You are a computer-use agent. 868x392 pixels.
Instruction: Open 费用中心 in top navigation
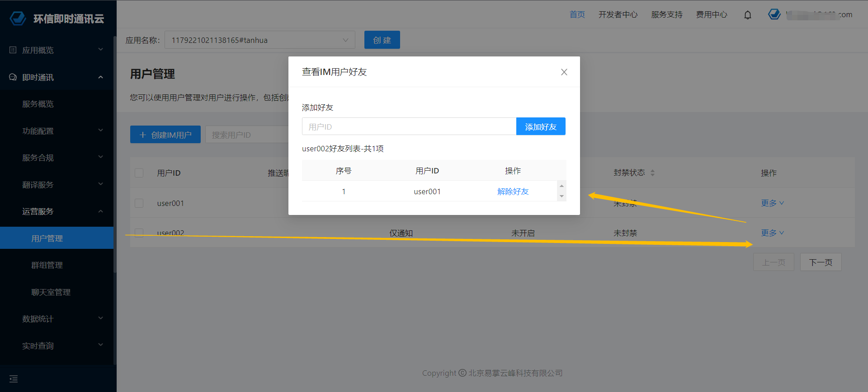point(712,15)
